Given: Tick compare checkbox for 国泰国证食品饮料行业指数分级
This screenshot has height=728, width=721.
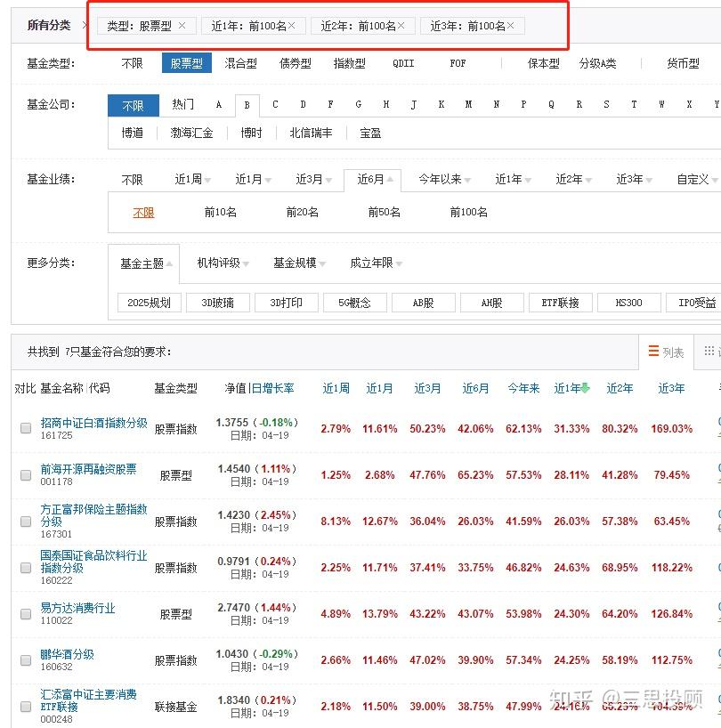Looking at the screenshot, I should (x=26, y=568).
